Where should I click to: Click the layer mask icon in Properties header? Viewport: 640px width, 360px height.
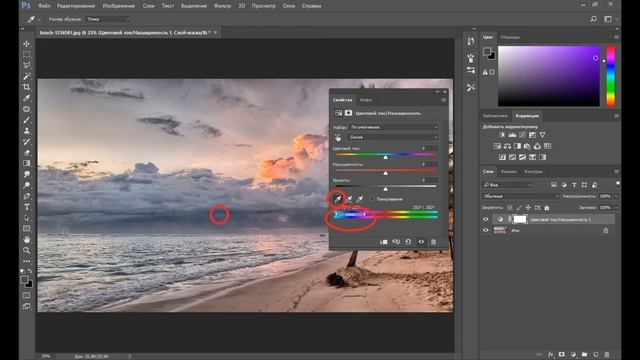coord(348,113)
